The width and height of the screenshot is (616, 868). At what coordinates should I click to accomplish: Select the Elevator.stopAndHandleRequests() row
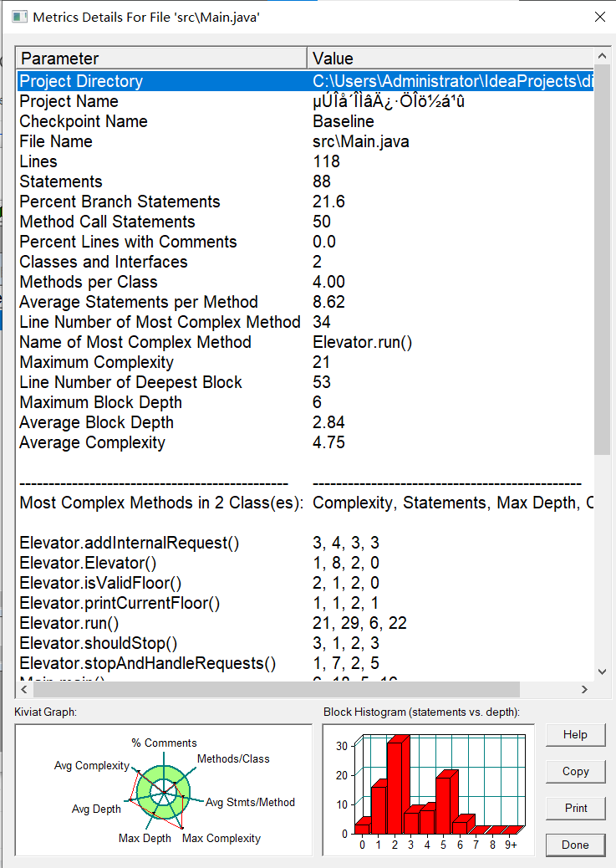coord(305,663)
